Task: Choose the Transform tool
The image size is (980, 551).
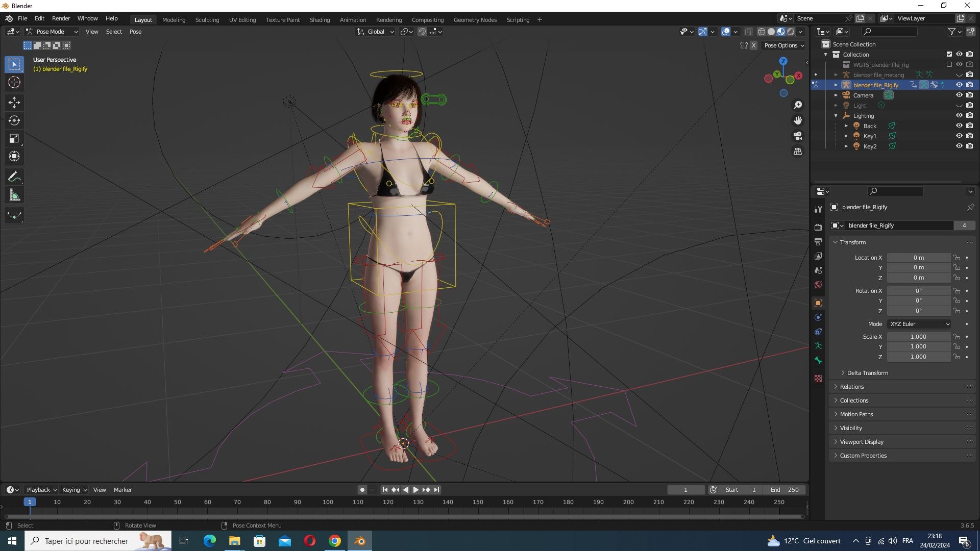Action: pos(14,156)
